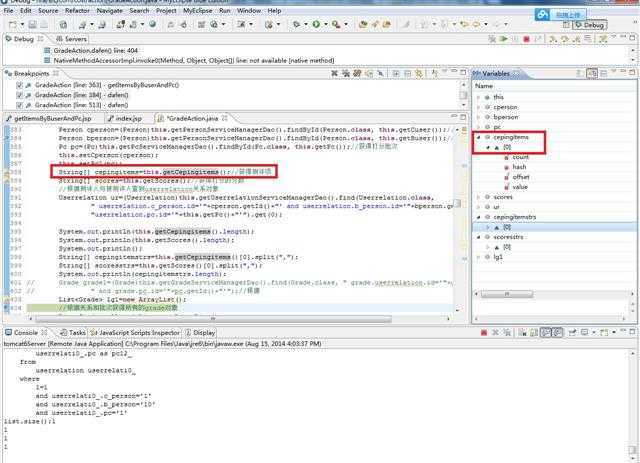Collapse the scoresstrs variable node
This screenshot has width=640, height=463.
(x=479, y=237)
